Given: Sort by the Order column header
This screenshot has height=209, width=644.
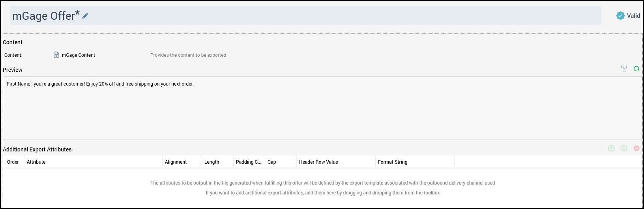Looking at the screenshot, I should [13, 162].
